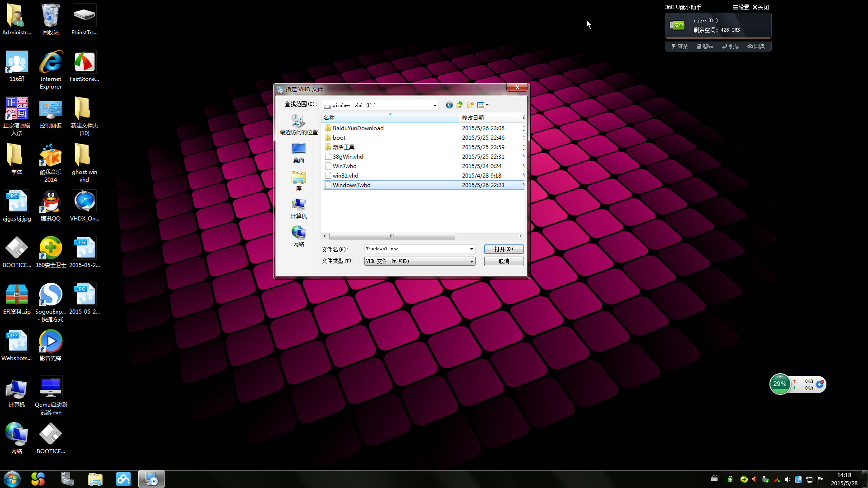Expand the 文件名 dropdown arrow
Viewport: 868px width, 488px height.
[472, 249]
